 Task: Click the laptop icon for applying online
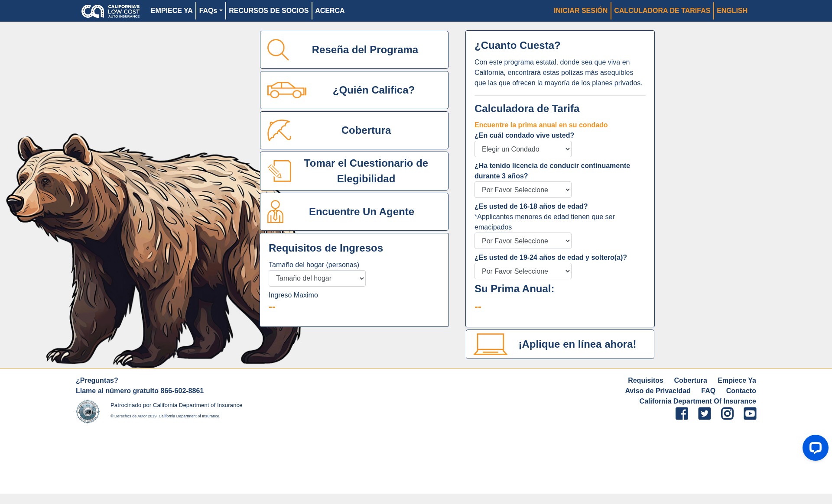(491, 344)
